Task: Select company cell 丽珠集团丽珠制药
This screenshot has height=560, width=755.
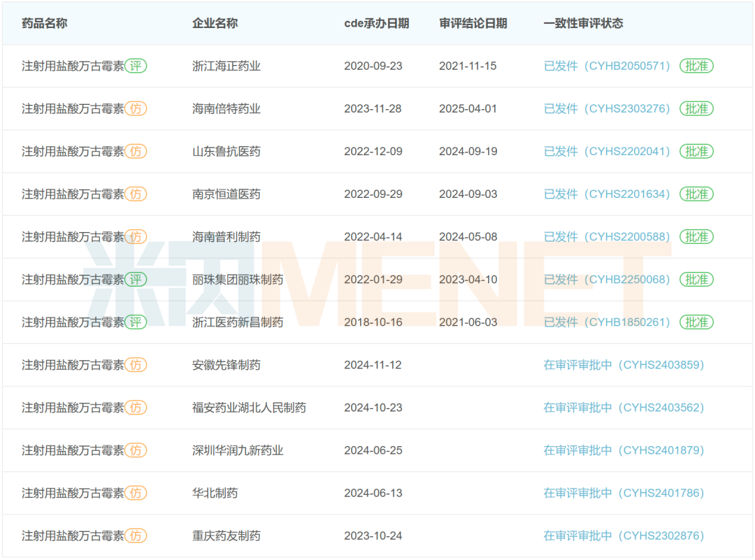Action: (x=238, y=280)
